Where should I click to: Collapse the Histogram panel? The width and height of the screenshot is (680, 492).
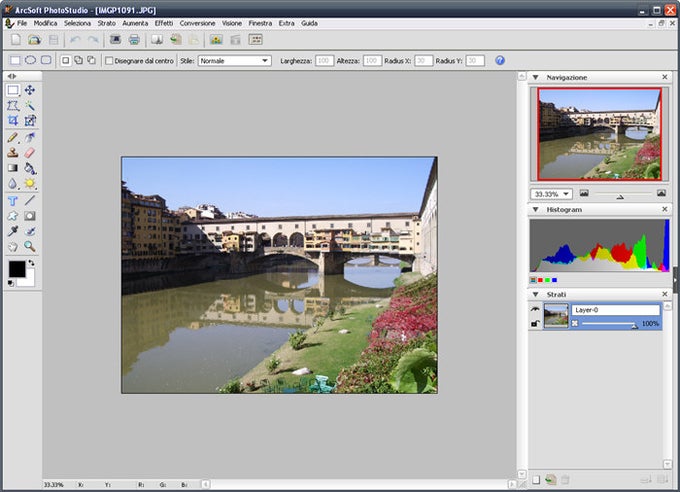pos(536,210)
